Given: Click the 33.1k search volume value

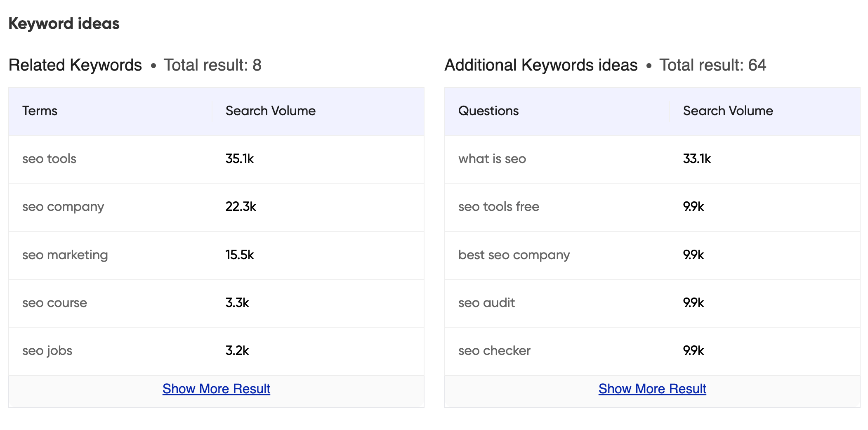Looking at the screenshot, I should (x=696, y=159).
